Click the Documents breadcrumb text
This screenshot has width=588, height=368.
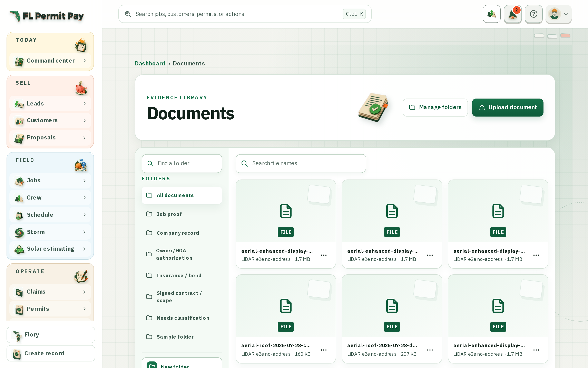click(189, 64)
